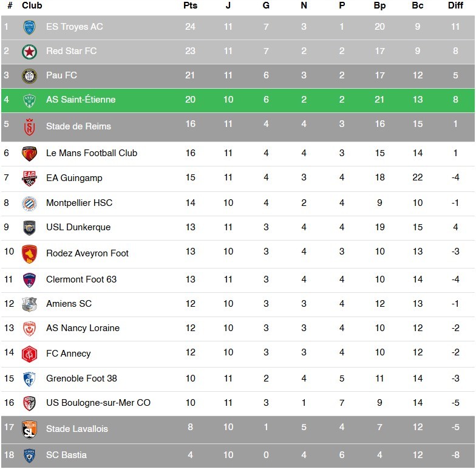476x469 pixels.
Task: Sort table by Pts column header
Action: 190,5
